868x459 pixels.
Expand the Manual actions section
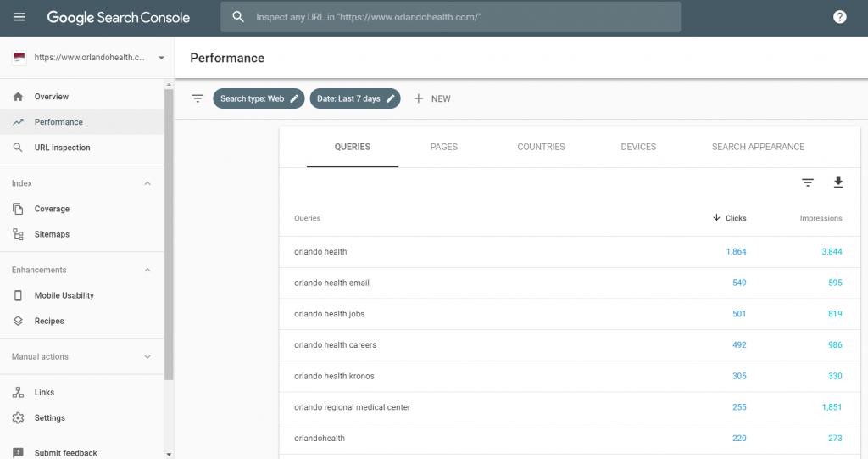click(147, 356)
